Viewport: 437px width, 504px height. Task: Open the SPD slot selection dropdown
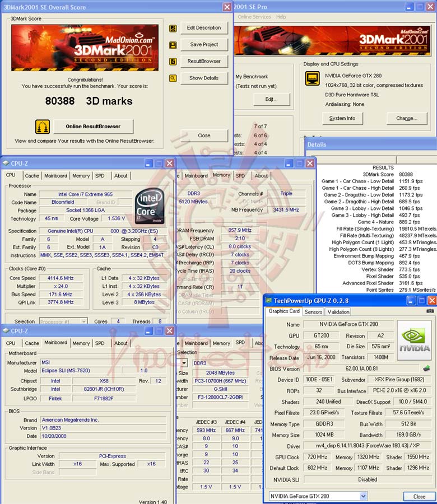[x=184, y=363]
